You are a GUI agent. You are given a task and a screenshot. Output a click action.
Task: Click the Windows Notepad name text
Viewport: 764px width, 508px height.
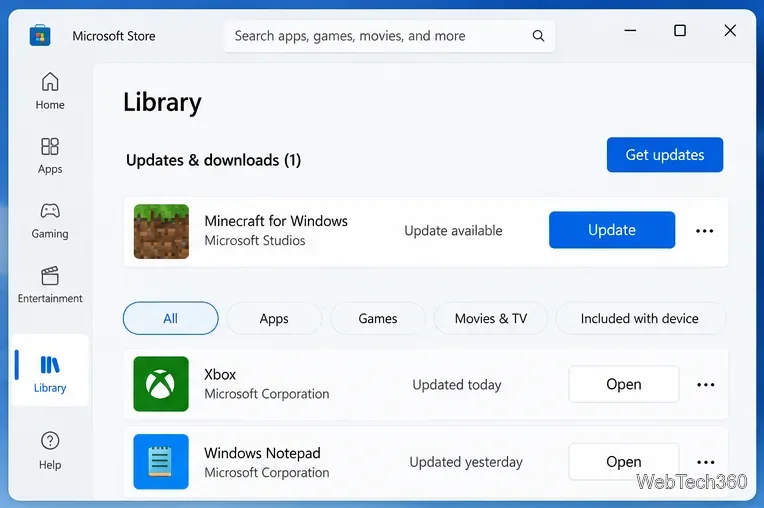[262, 453]
